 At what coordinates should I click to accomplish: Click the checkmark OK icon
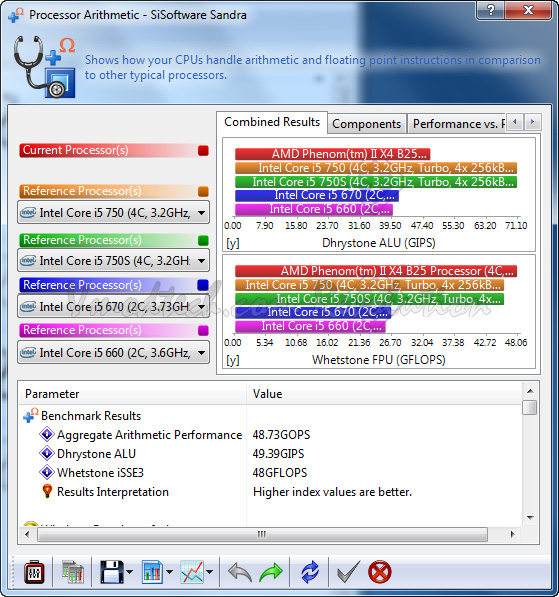pos(348,572)
